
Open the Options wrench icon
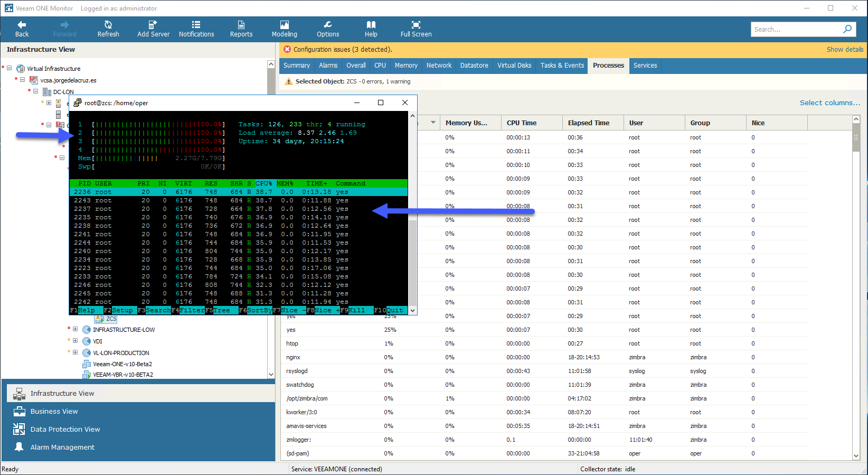click(x=328, y=25)
